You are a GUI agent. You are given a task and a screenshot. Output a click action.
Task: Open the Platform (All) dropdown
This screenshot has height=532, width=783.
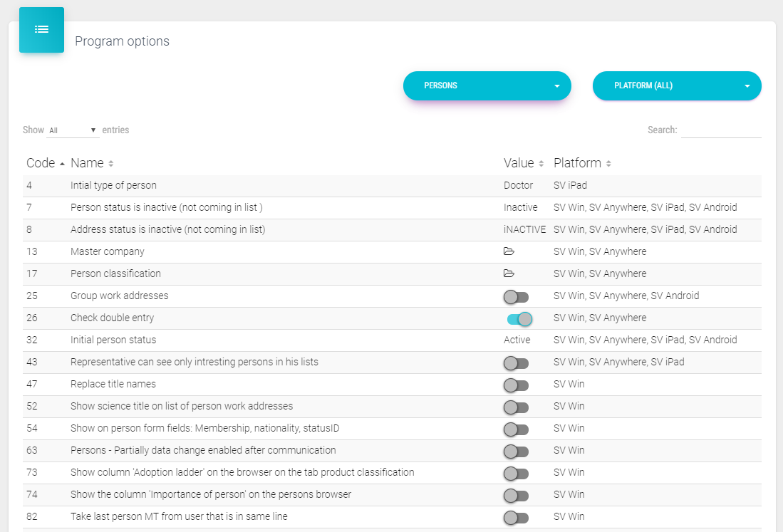[x=677, y=86]
